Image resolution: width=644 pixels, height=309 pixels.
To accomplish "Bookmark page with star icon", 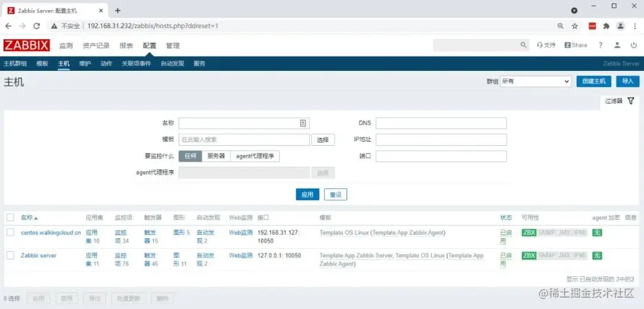I will (x=575, y=26).
